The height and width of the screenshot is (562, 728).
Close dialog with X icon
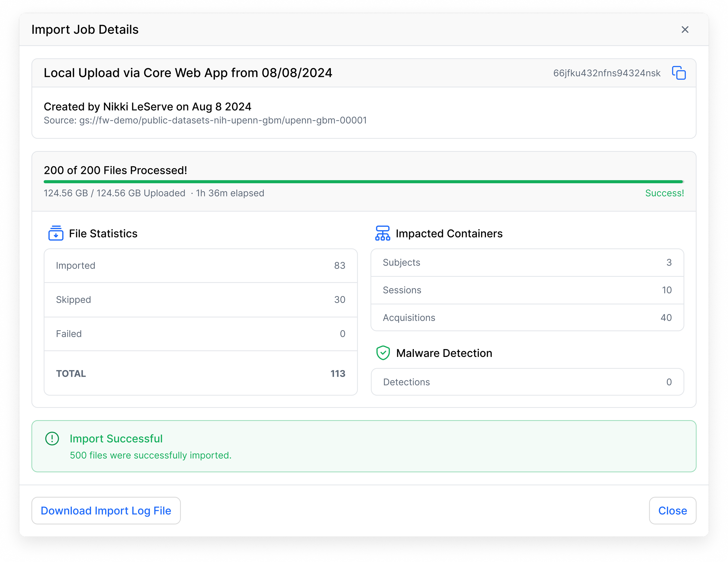coord(685,30)
